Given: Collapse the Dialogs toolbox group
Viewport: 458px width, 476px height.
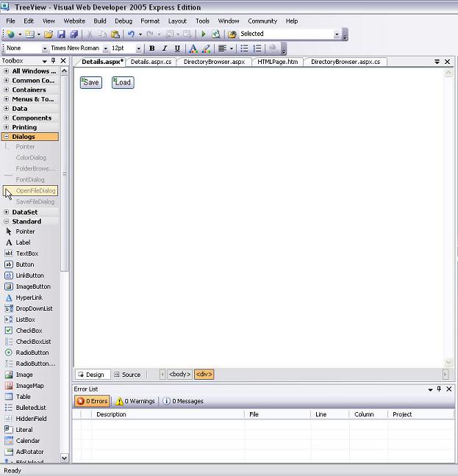Looking at the screenshot, I should tap(6, 137).
